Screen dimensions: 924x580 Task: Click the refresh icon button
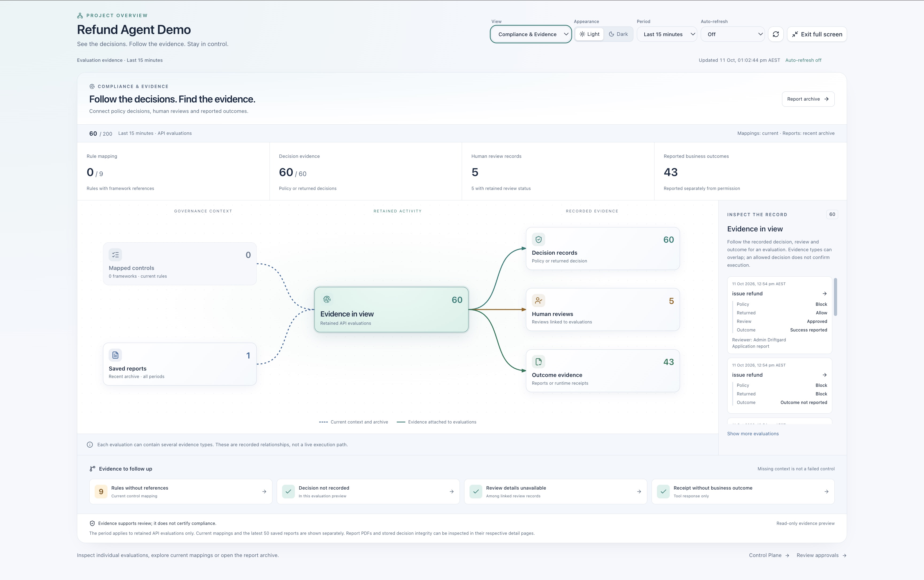click(x=776, y=34)
